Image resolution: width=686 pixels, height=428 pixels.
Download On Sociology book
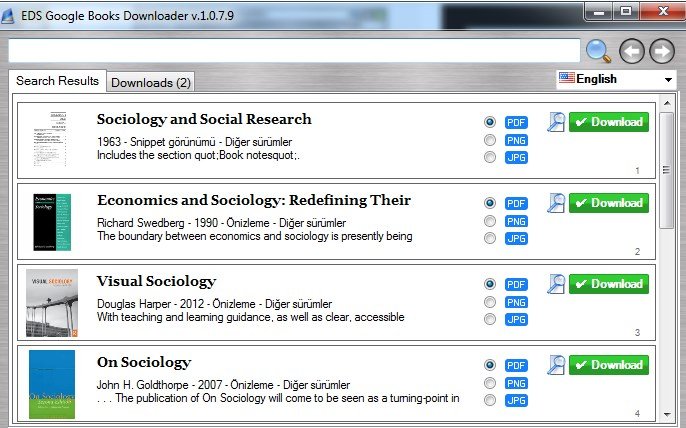(609, 365)
